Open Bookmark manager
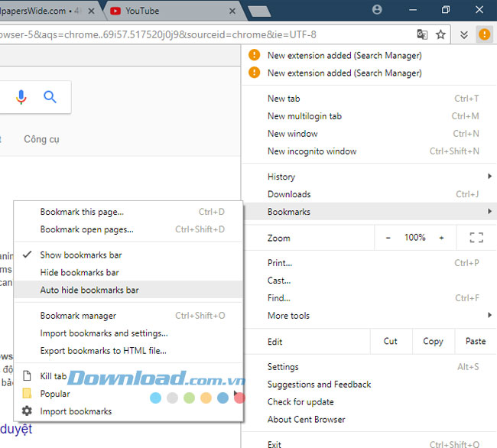The width and height of the screenshot is (497, 448). pos(128,316)
